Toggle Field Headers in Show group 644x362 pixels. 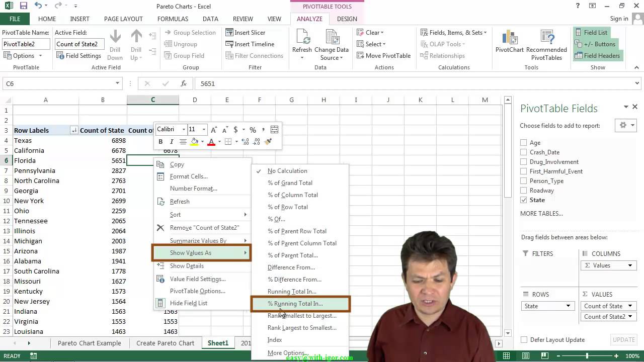click(598, 55)
